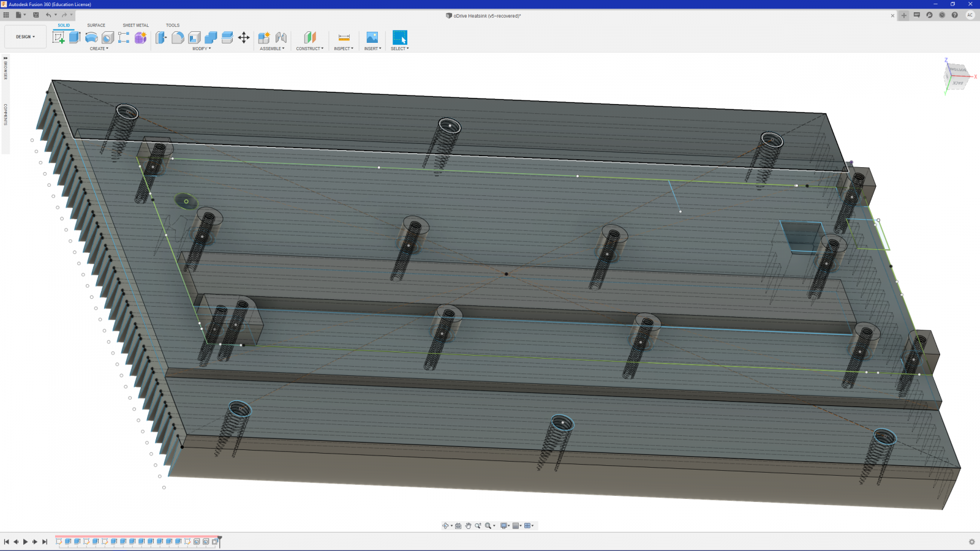Select the Look At tool
The width and height of the screenshot is (980, 551).
[x=458, y=526]
